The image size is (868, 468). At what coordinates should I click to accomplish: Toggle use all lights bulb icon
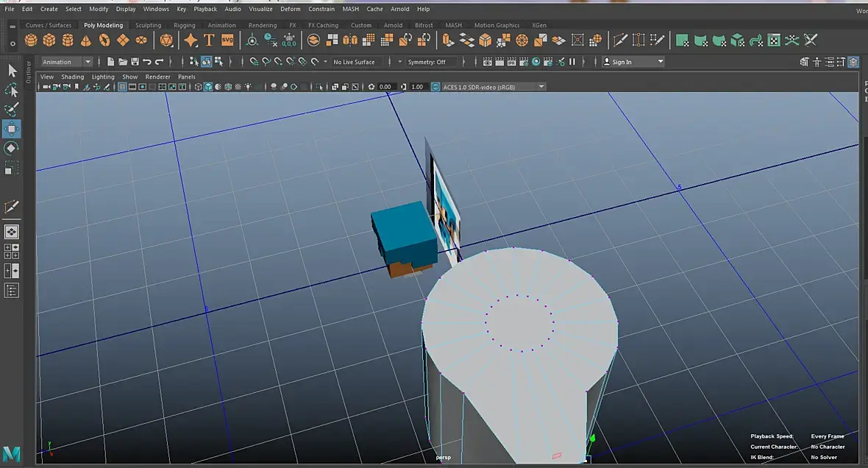pos(248,87)
